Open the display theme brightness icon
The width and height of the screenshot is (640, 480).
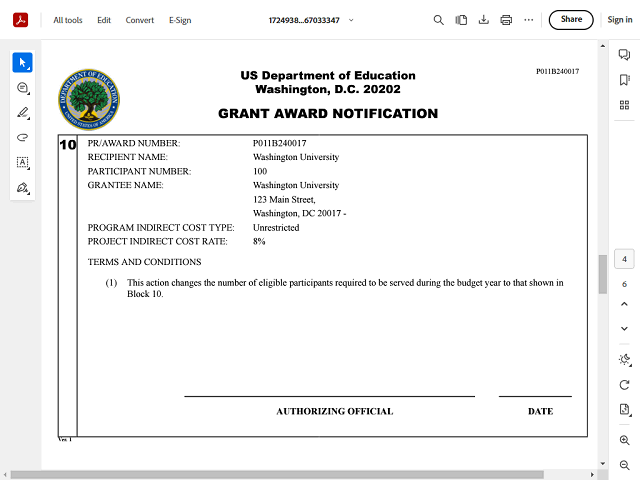(x=624, y=360)
